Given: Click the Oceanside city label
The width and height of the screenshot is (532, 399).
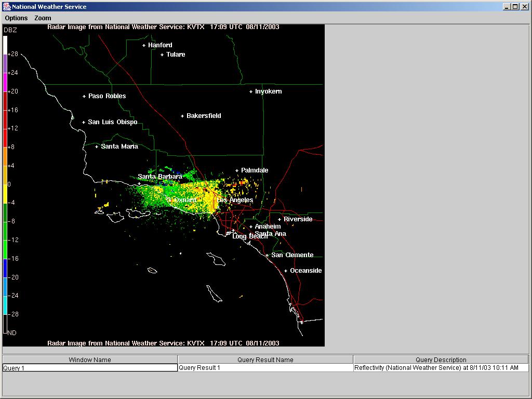Looking at the screenshot, I should pos(305,270).
